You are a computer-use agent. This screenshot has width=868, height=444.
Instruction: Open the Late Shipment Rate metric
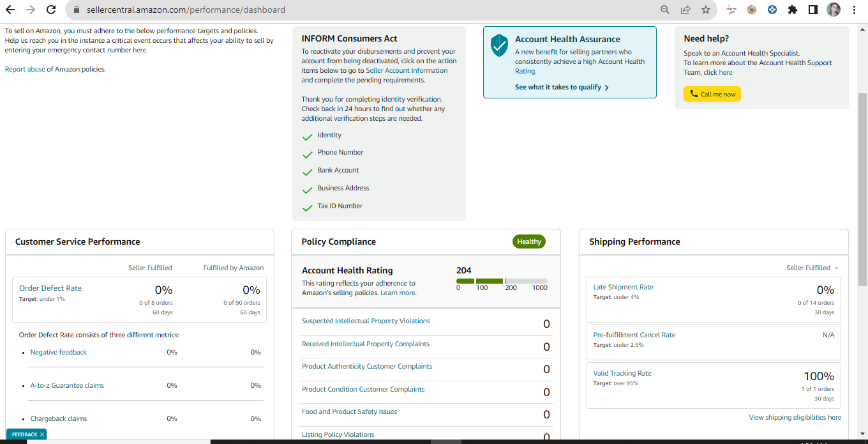pyautogui.click(x=623, y=287)
